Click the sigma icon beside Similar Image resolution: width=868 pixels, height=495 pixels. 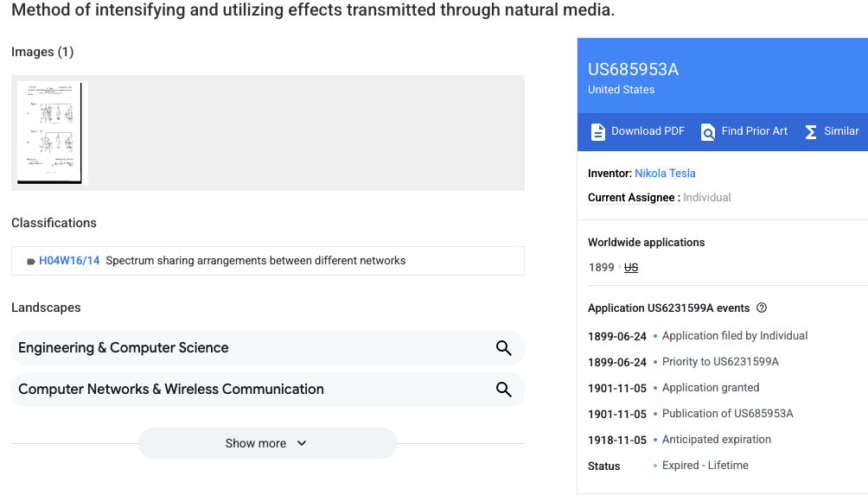pyautogui.click(x=811, y=132)
